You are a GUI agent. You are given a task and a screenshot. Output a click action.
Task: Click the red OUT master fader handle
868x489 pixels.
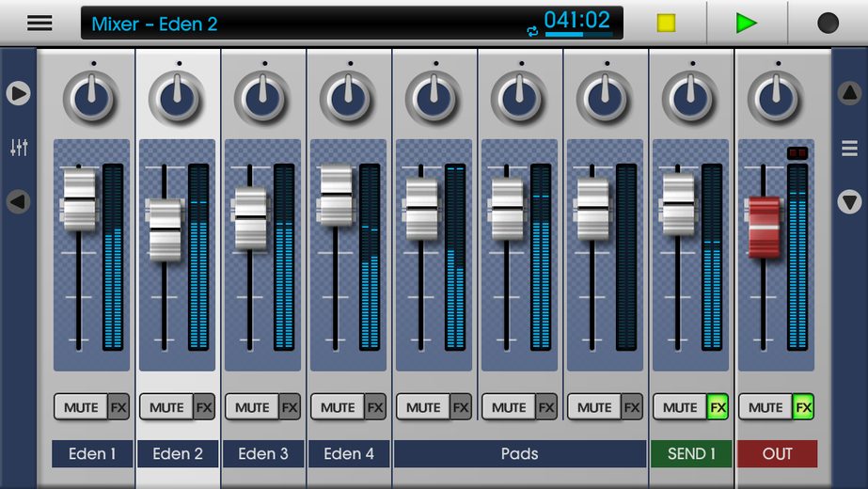coord(764,228)
